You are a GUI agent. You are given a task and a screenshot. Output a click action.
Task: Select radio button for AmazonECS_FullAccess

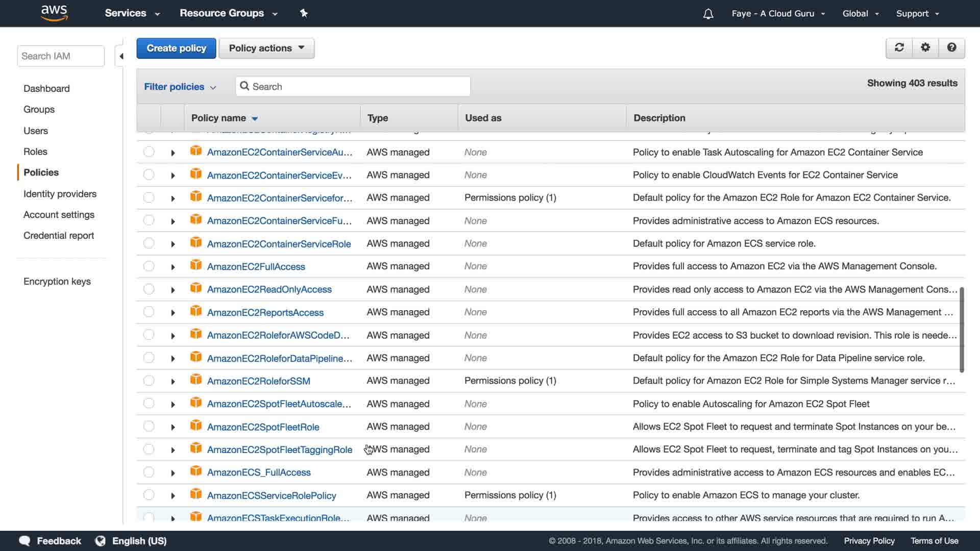[149, 472]
